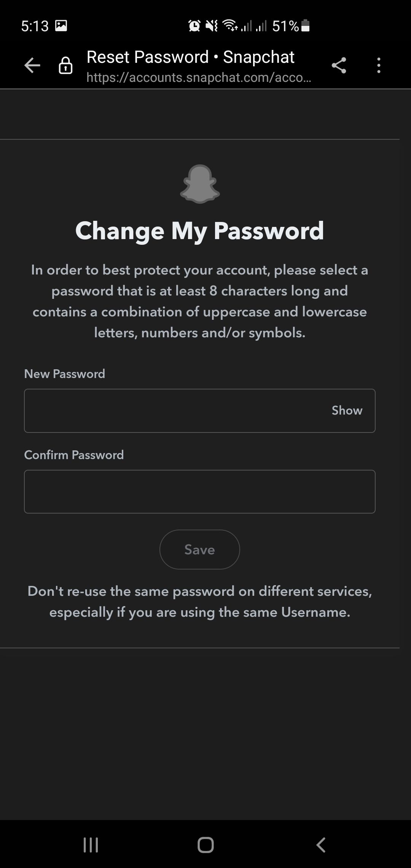The width and height of the screenshot is (411, 868).
Task: Tap the Android home button
Action: coord(205,844)
